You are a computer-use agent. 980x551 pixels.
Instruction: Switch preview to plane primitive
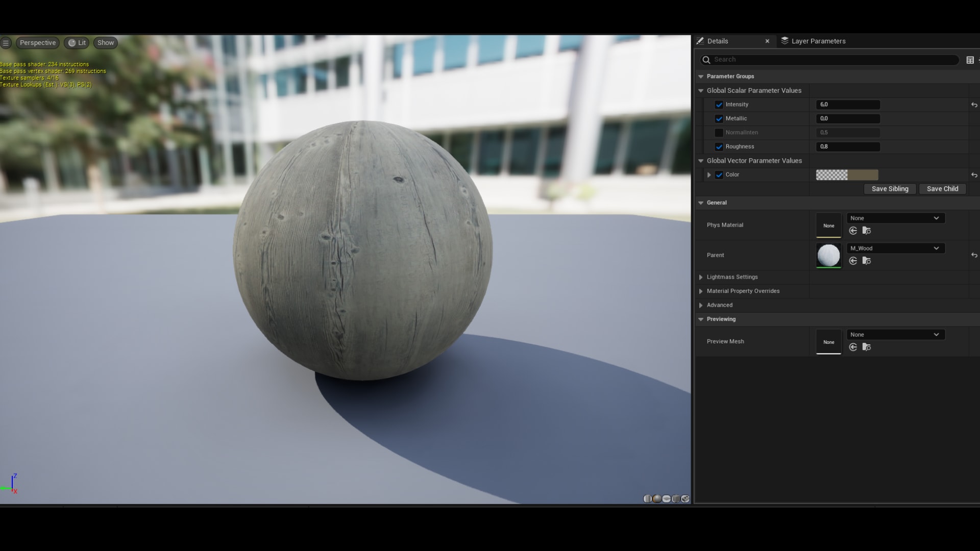click(667, 498)
